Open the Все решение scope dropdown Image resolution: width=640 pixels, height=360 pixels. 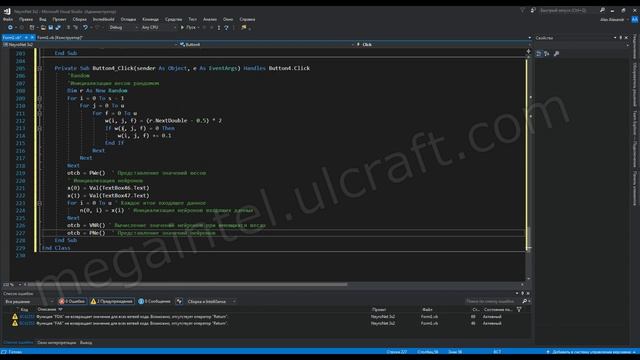click(x=28, y=301)
